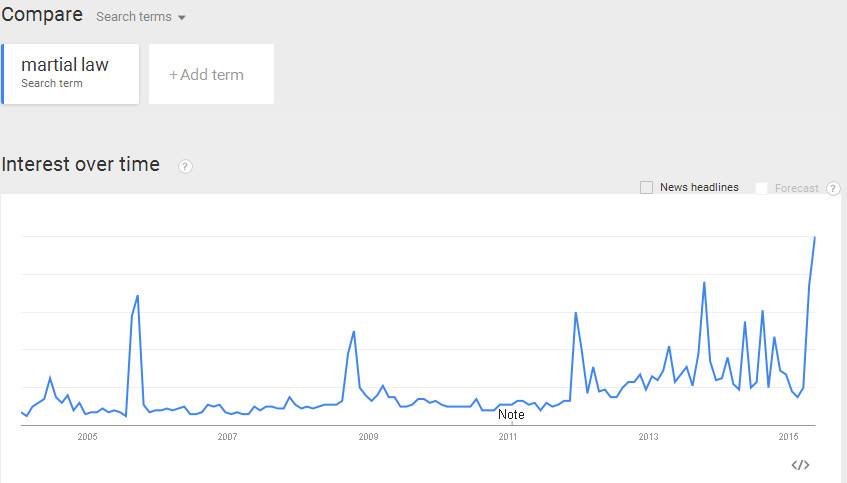
Task: Click the question mark next to Forecast
Action: pos(833,188)
